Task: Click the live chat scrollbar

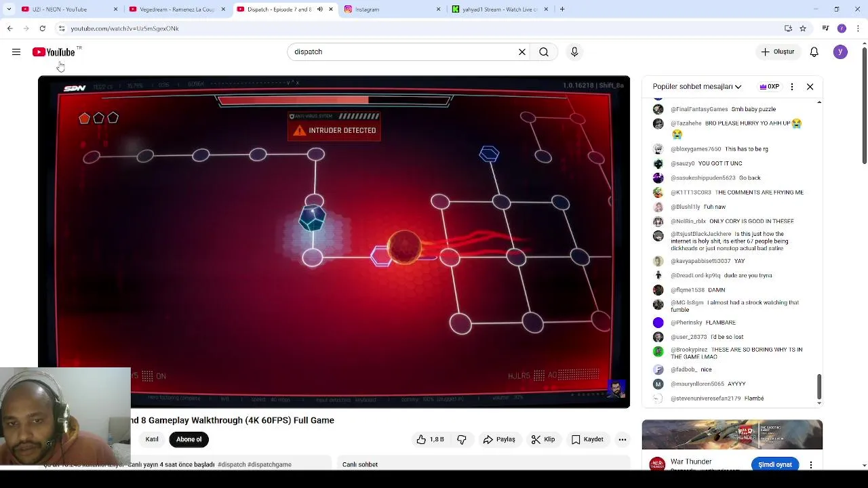Action: [819, 388]
